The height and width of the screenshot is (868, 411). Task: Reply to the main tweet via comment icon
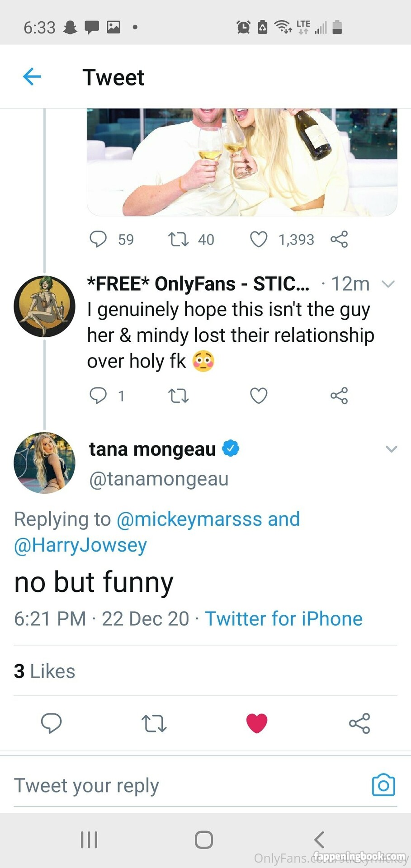[x=51, y=722]
